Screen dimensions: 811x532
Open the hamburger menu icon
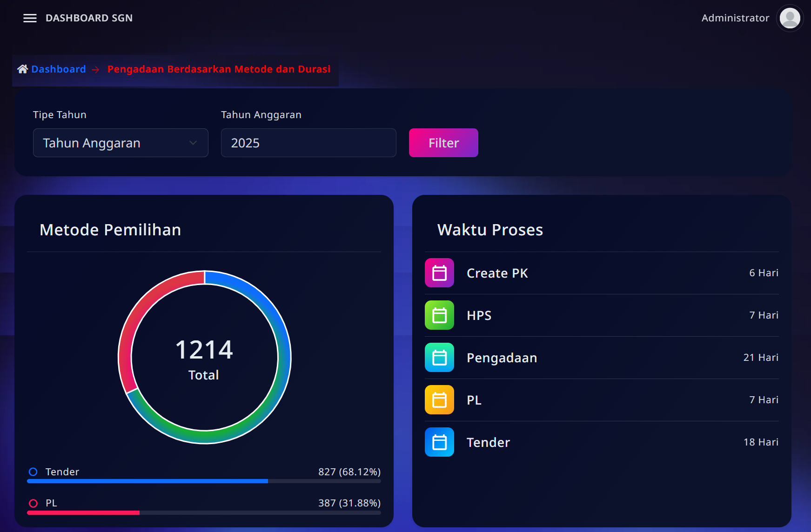pos(30,18)
